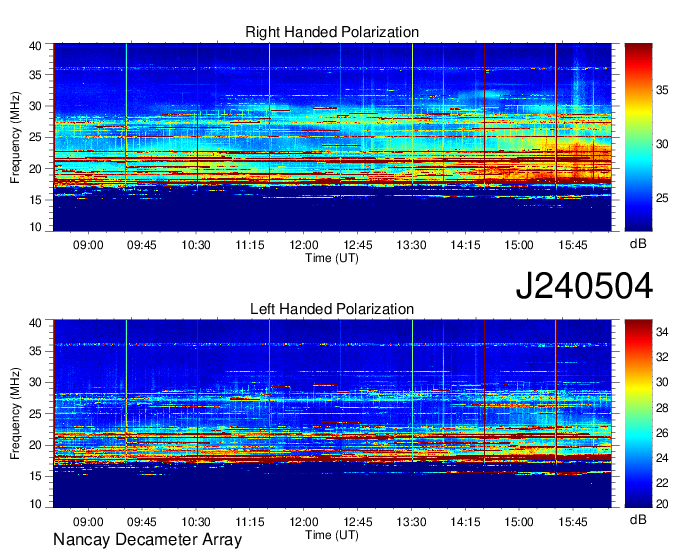Viewport: 680px width, 552px height.
Task: Click dB label under top color bar
Action: [638, 244]
